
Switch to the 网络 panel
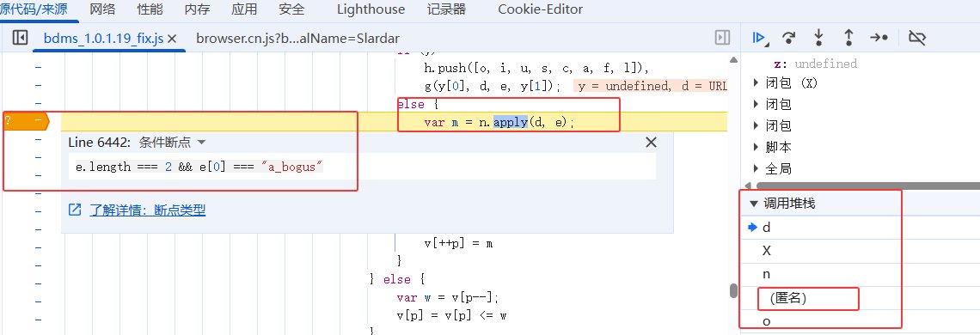pos(102,9)
